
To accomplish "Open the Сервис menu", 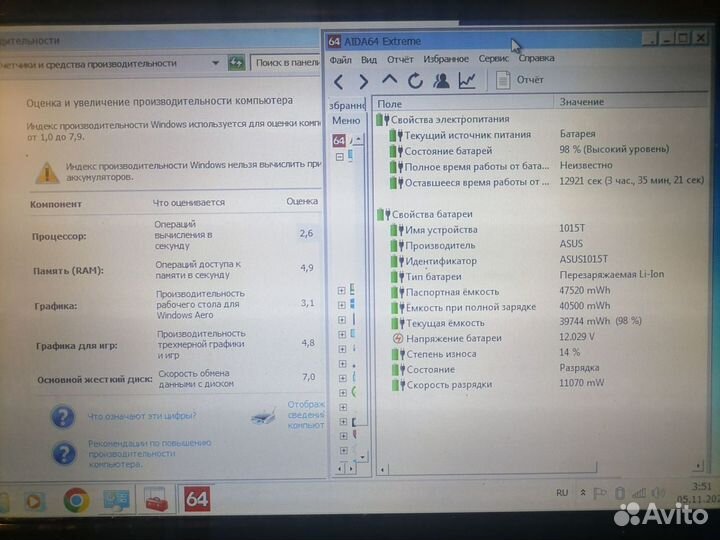I will click(494, 58).
